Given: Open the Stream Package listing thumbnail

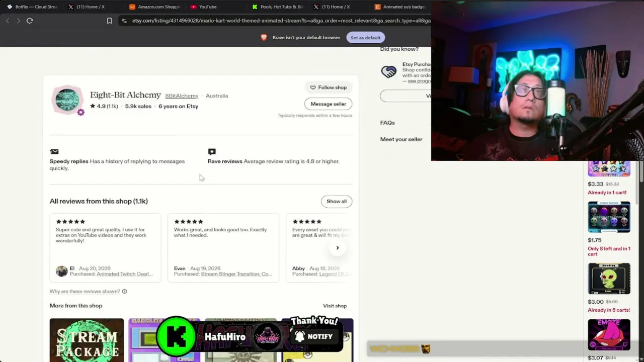Looking at the screenshot, I should pyautogui.click(x=87, y=340).
